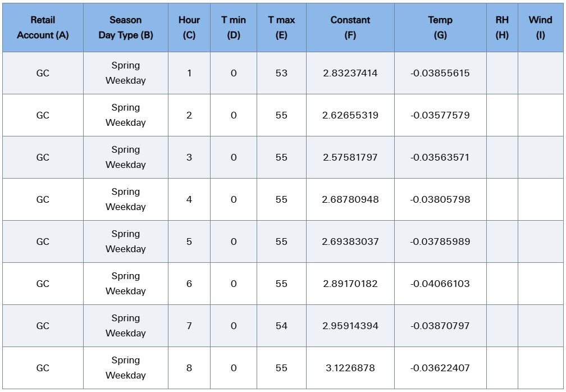Viewport: 566px width, 392px height.
Task: Click the Retail Account (A) column header
Action: click(x=43, y=28)
